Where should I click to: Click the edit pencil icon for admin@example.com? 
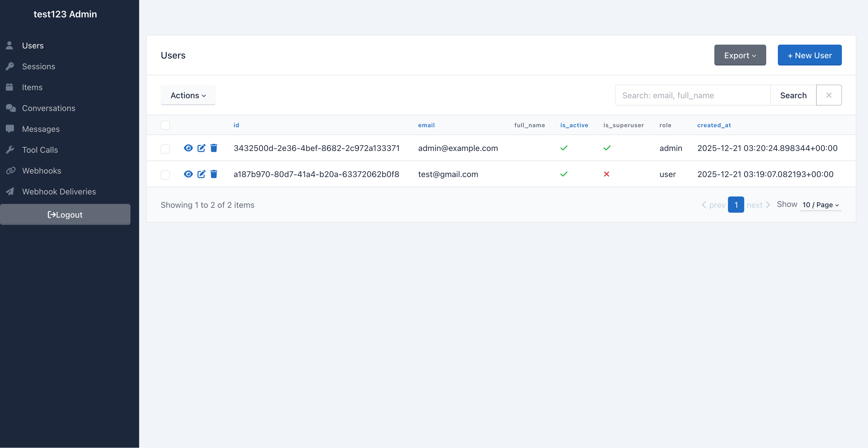[x=201, y=148]
